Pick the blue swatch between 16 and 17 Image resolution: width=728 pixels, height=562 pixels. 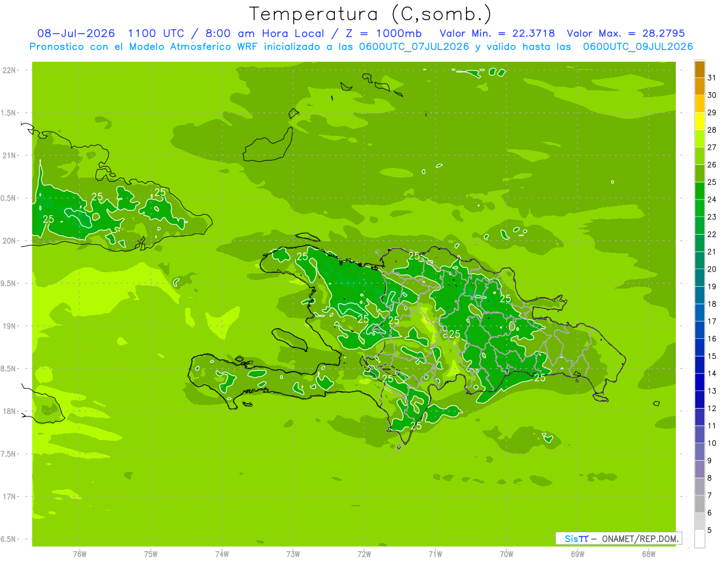tap(699, 330)
